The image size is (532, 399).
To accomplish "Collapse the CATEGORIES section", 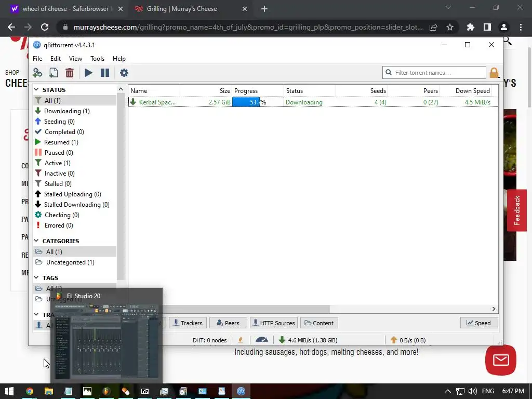I will click(36, 241).
